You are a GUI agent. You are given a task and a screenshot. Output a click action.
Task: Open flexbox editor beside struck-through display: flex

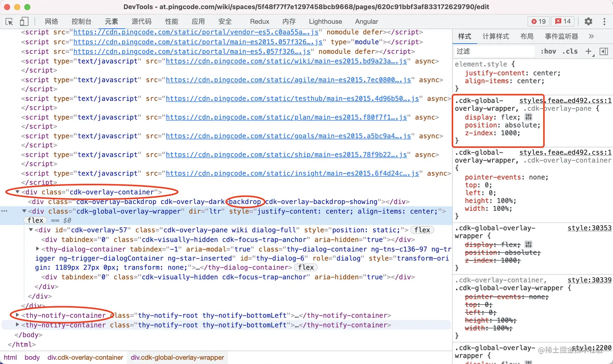coord(528,244)
